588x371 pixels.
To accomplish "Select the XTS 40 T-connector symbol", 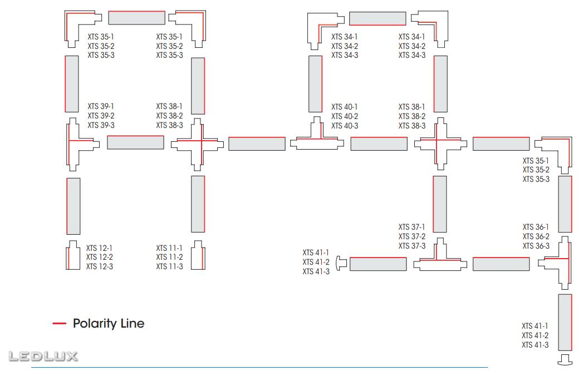I will click(x=316, y=140).
